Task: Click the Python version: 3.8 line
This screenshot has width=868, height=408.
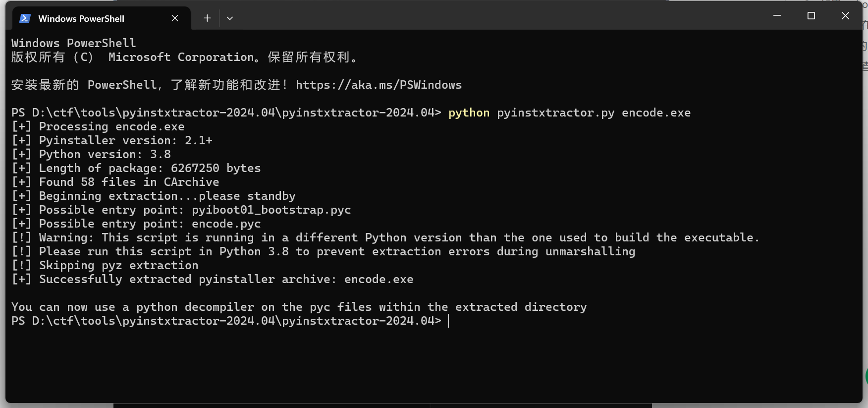Action: pyautogui.click(x=91, y=154)
